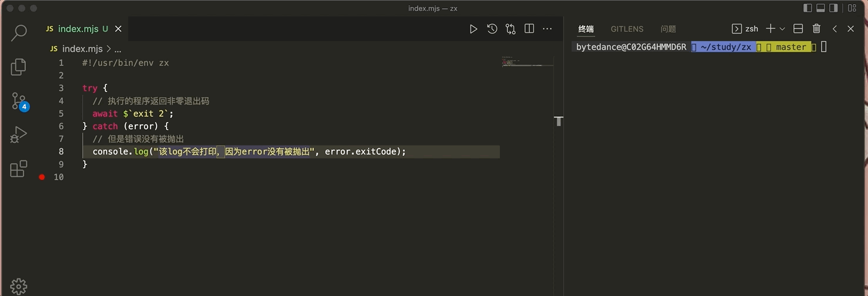The width and height of the screenshot is (868, 296).
Task: Run the index.mjs file
Action: tap(473, 29)
